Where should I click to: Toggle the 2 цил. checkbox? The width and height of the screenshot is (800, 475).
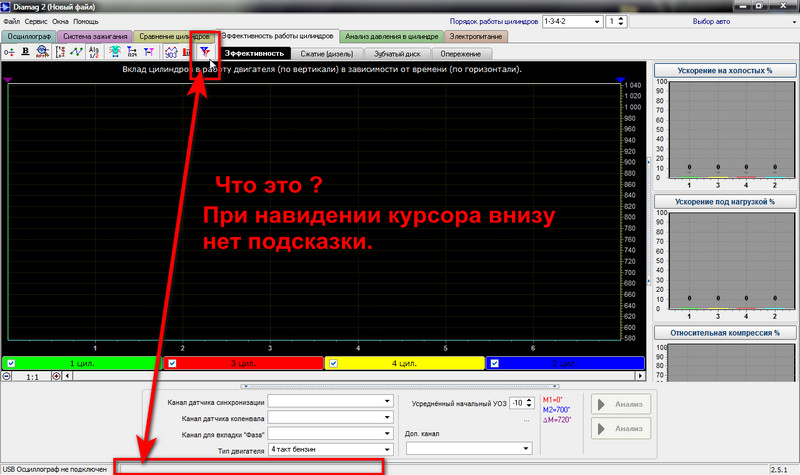click(495, 363)
